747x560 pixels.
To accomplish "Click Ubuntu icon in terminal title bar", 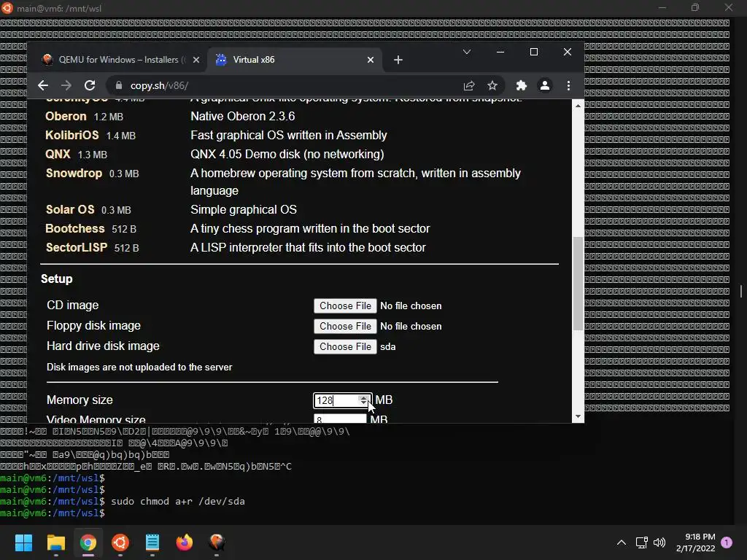I will pos(7,7).
